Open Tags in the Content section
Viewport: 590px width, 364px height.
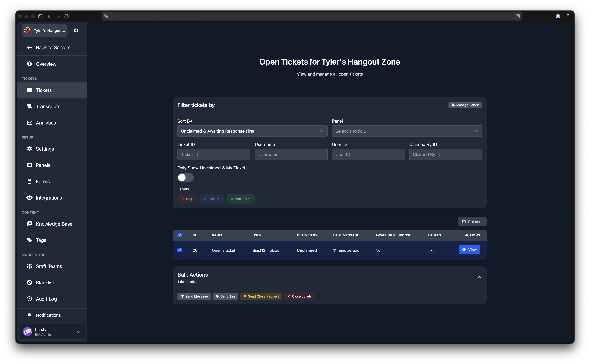(52, 240)
